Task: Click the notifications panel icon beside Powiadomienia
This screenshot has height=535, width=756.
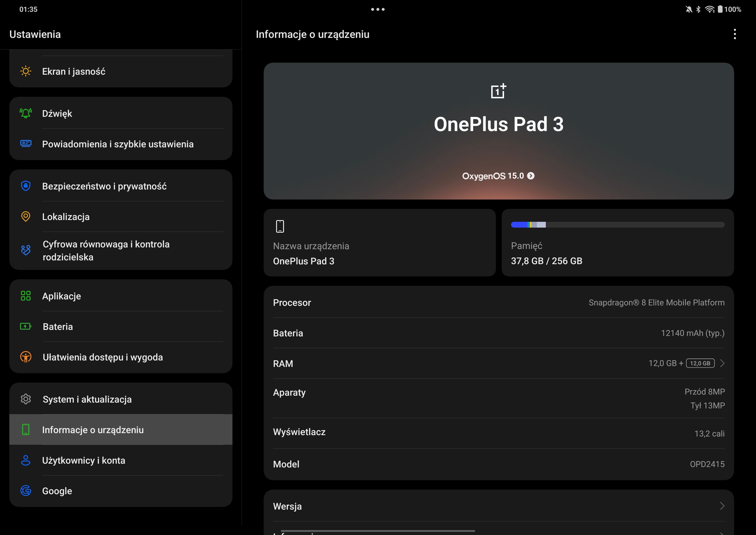Action: click(26, 143)
